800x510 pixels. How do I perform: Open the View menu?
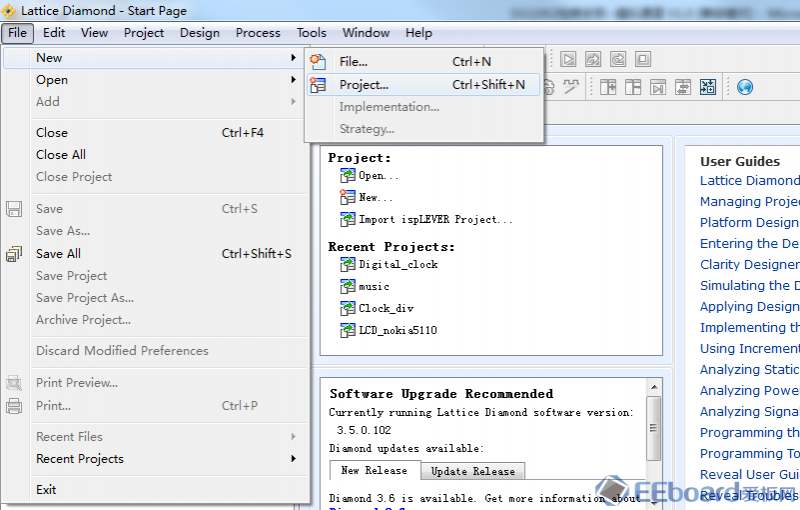pos(94,33)
